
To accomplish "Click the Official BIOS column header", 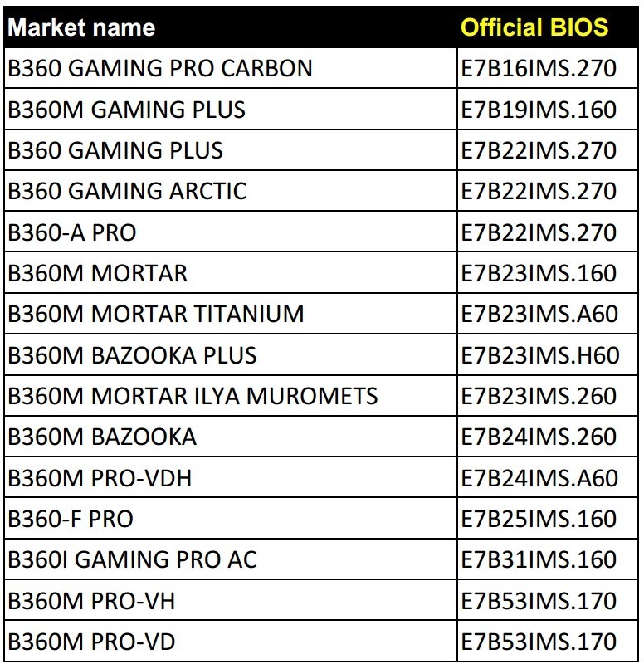I will click(534, 27).
